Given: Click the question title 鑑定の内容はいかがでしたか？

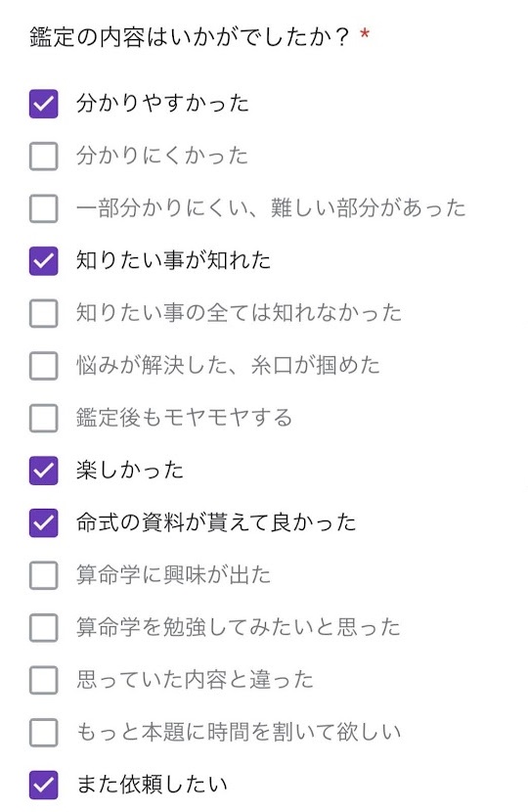Looking at the screenshot, I should 190,37.
